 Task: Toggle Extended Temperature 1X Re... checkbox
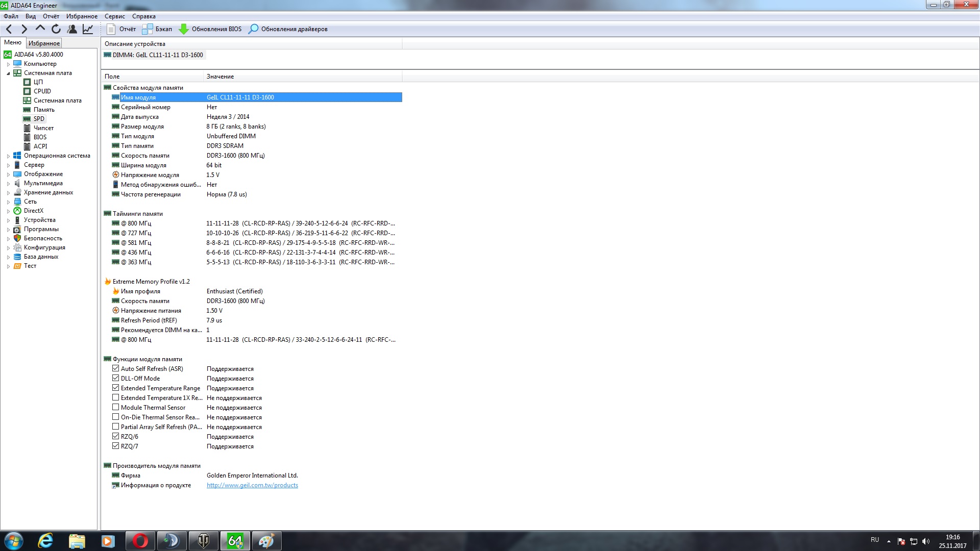[x=115, y=397]
